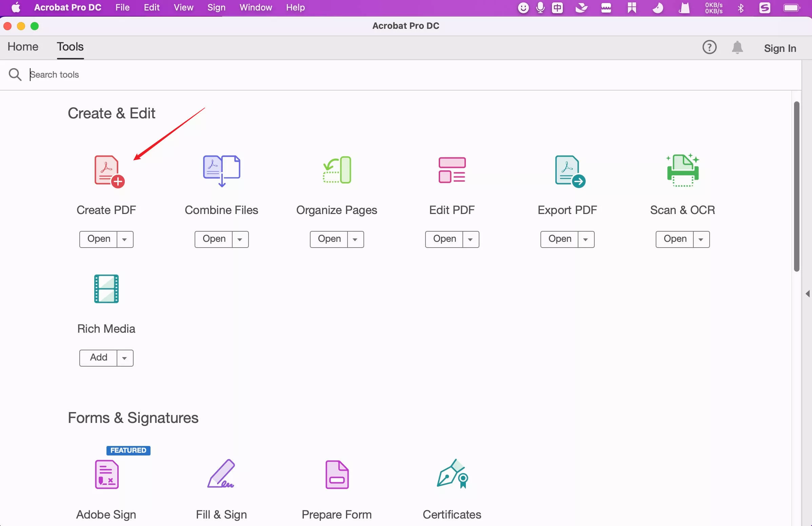Click the Organize Pages tool icon
Image resolution: width=812 pixels, height=526 pixels.
click(337, 170)
